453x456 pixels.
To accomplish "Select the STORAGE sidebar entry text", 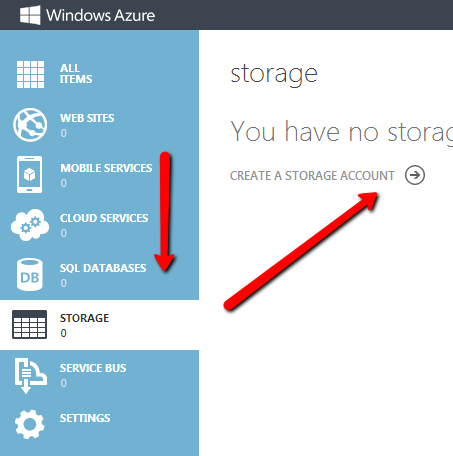I will [x=84, y=318].
